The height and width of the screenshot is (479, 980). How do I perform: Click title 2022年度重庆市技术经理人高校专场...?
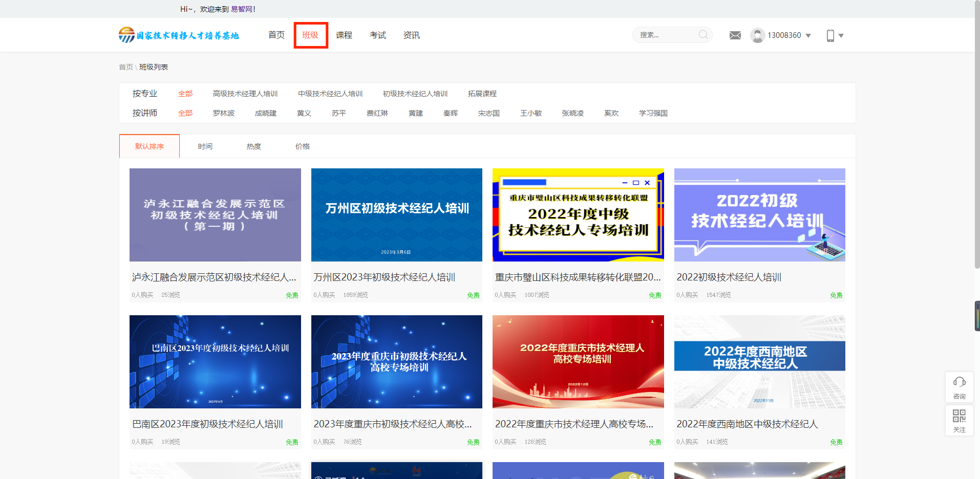tap(574, 424)
